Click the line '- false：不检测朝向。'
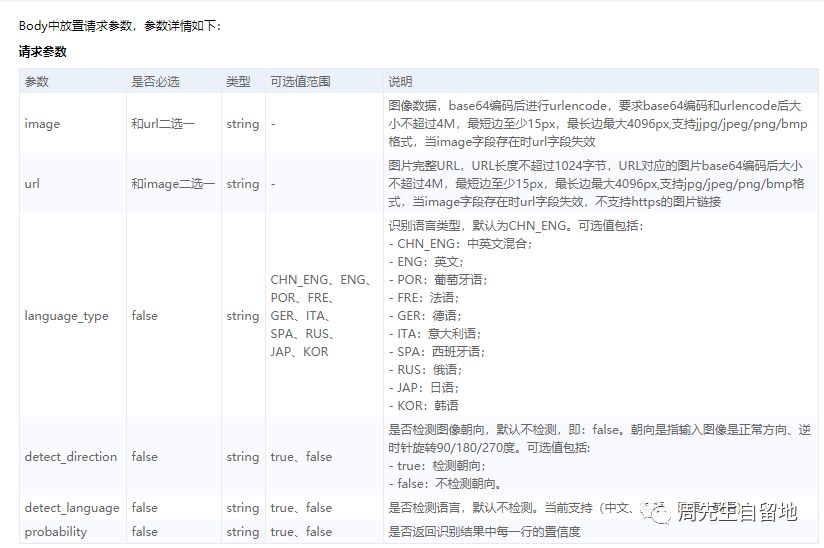824x548 pixels. click(x=446, y=483)
